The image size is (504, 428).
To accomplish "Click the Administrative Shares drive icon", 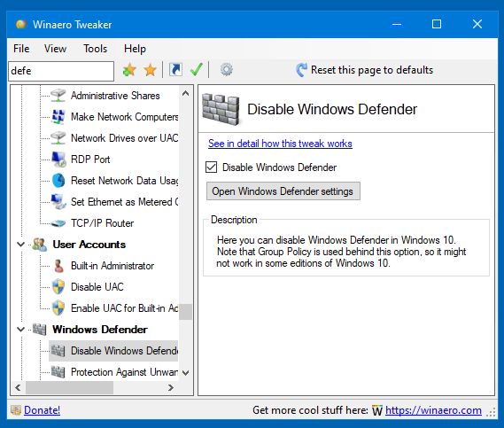I will [x=58, y=96].
